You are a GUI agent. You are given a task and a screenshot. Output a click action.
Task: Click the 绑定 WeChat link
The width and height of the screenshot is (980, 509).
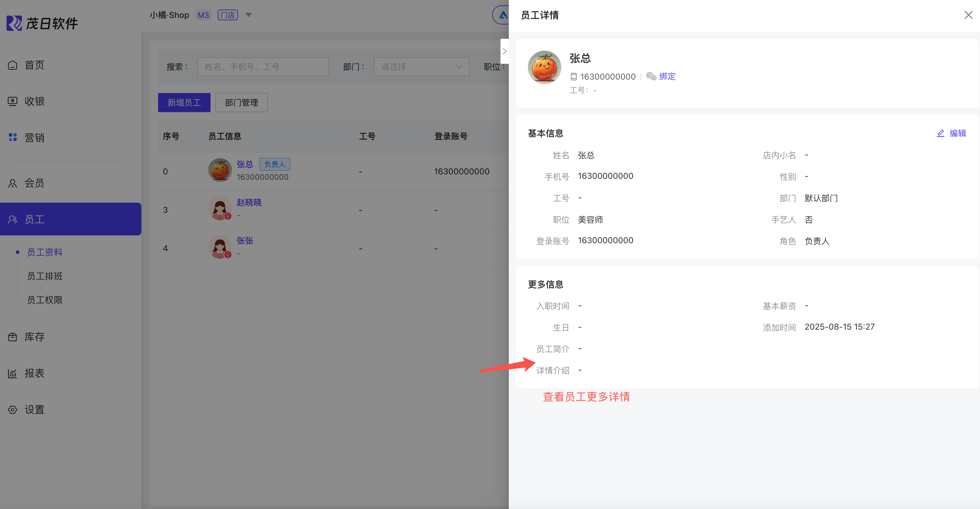(667, 76)
